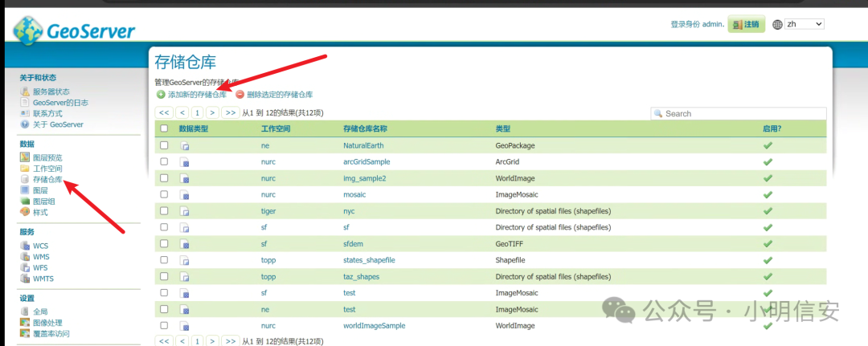Viewport: 868px width, 346px height.
Task: Go to next page with top > button
Action: [x=212, y=112]
